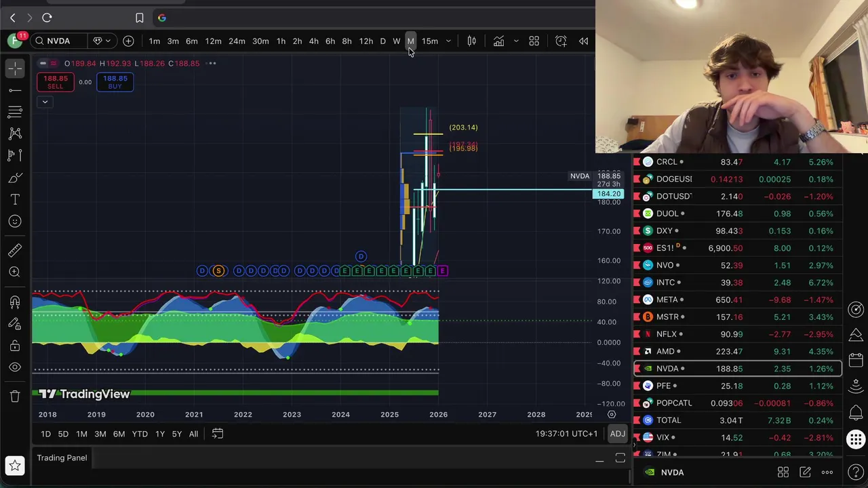
Task: Select the ruler measure tool
Action: click(15, 250)
